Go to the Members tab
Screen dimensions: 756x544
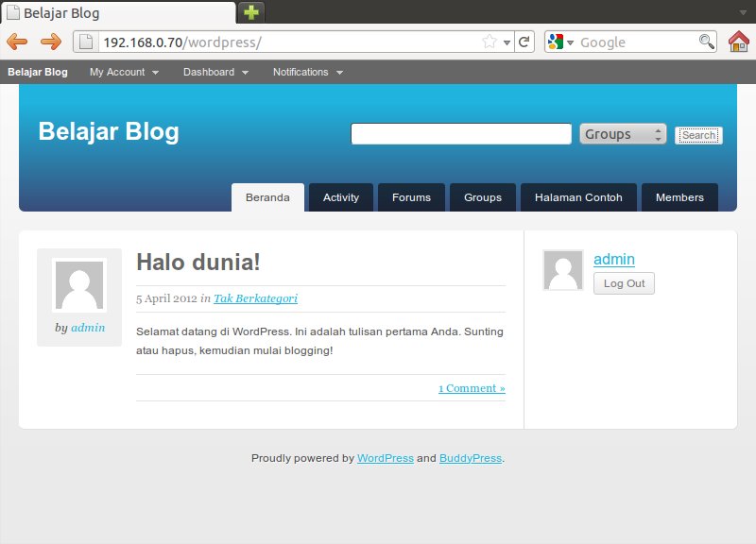[x=679, y=197]
